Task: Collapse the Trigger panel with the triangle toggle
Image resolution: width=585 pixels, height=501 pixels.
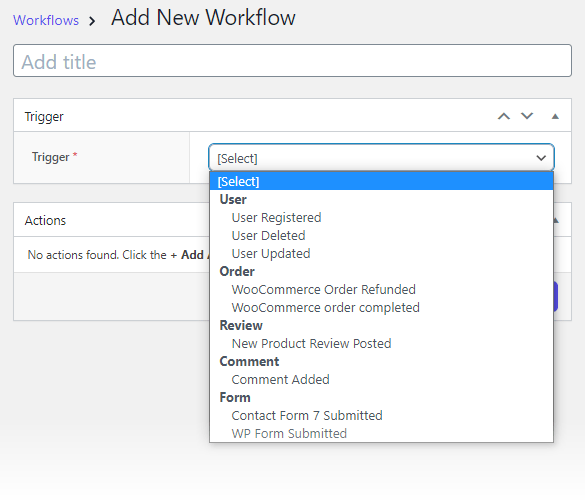Action: tap(555, 116)
